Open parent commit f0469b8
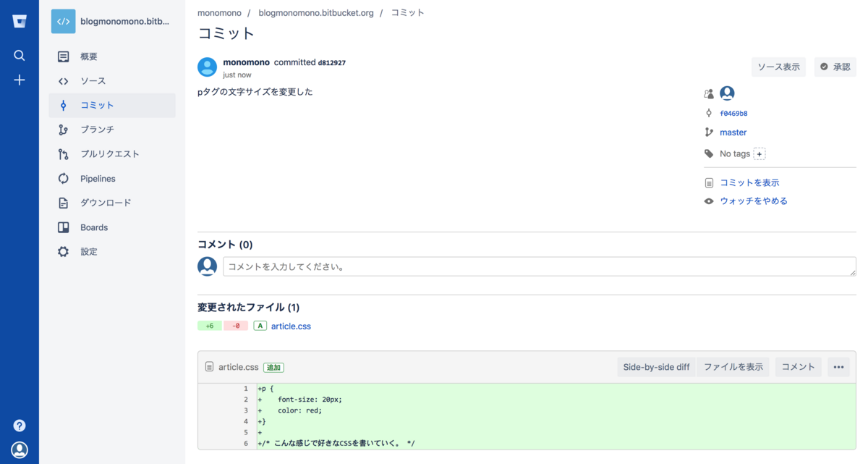The height and width of the screenshot is (464, 868). click(733, 114)
